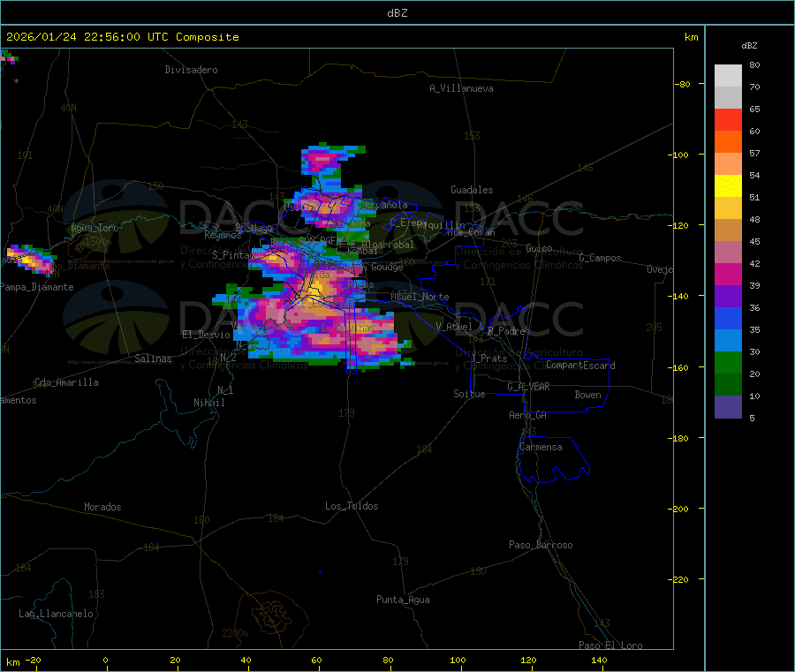Click the 2026/01/24 22:56:00 UTC Composite timestamp

point(122,37)
